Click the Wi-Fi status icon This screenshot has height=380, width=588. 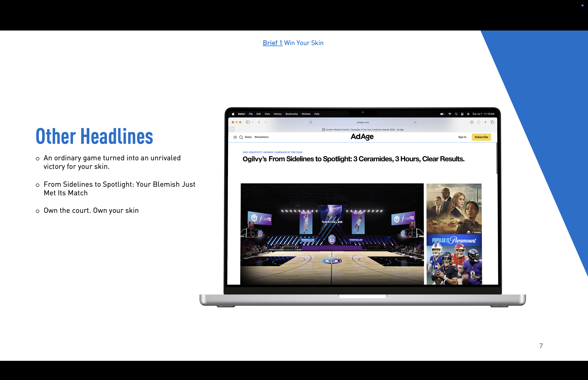tap(450, 114)
